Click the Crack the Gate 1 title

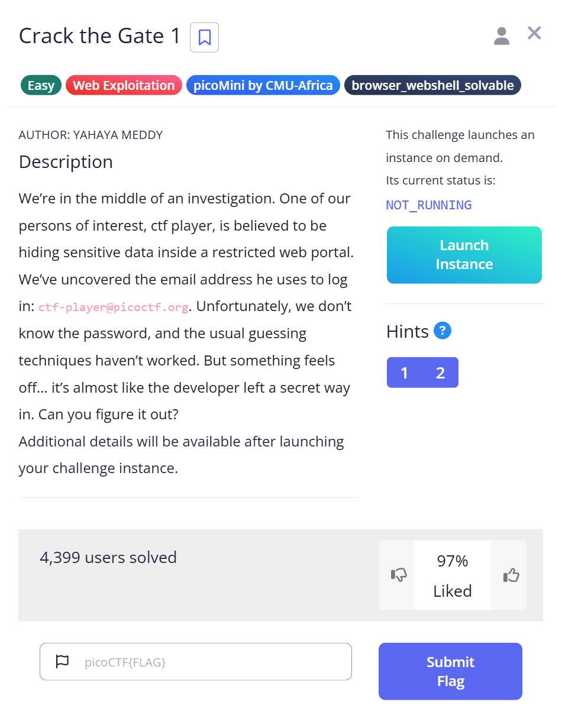[100, 36]
